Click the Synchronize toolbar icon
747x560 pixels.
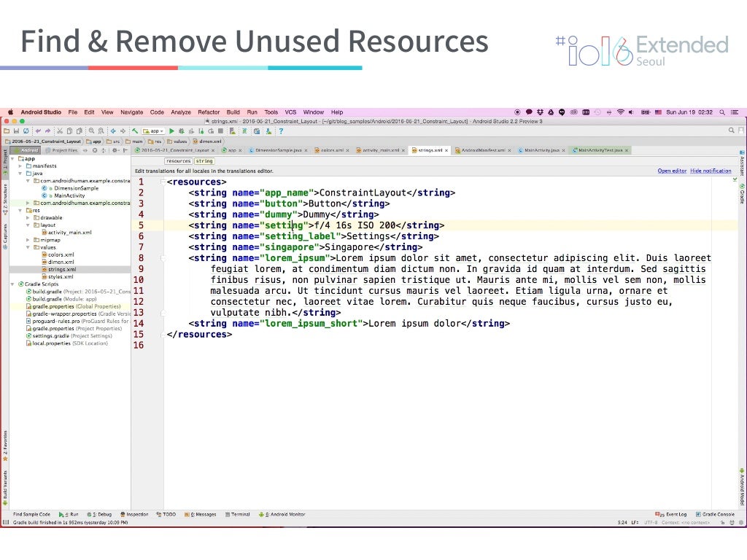tap(26, 131)
